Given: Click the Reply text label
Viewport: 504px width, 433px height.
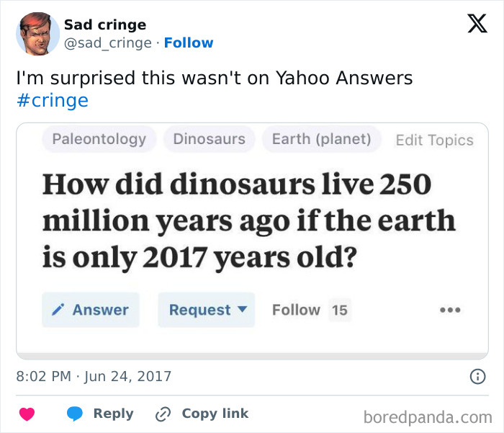Looking at the screenshot, I should pyautogui.click(x=114, y=414).
